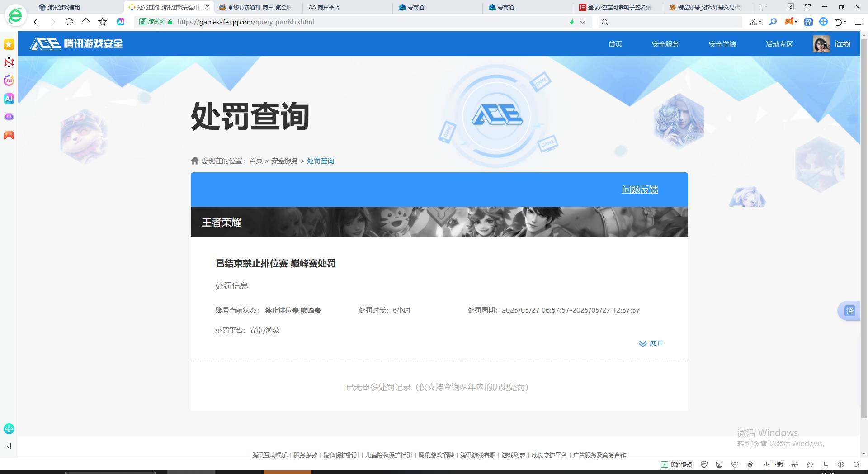Expand 展开 to show punishment details

pyautogui.click(x=651, y=344)
